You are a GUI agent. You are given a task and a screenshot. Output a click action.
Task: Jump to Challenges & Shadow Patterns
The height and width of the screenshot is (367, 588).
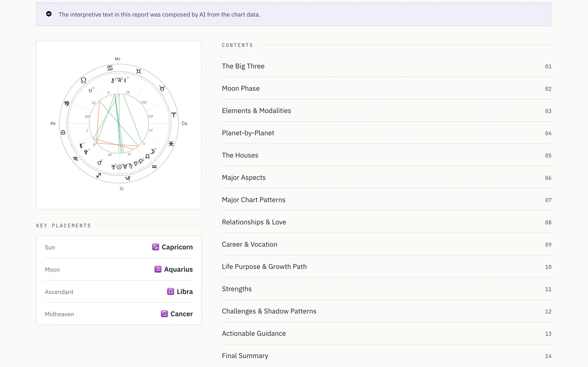point(387,311)
